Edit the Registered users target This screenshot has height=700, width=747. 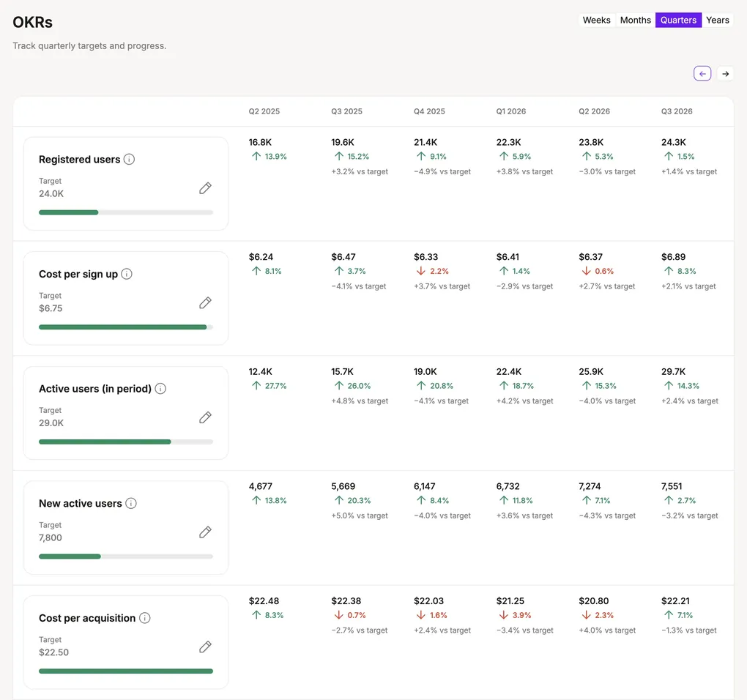tap(205, 188)
